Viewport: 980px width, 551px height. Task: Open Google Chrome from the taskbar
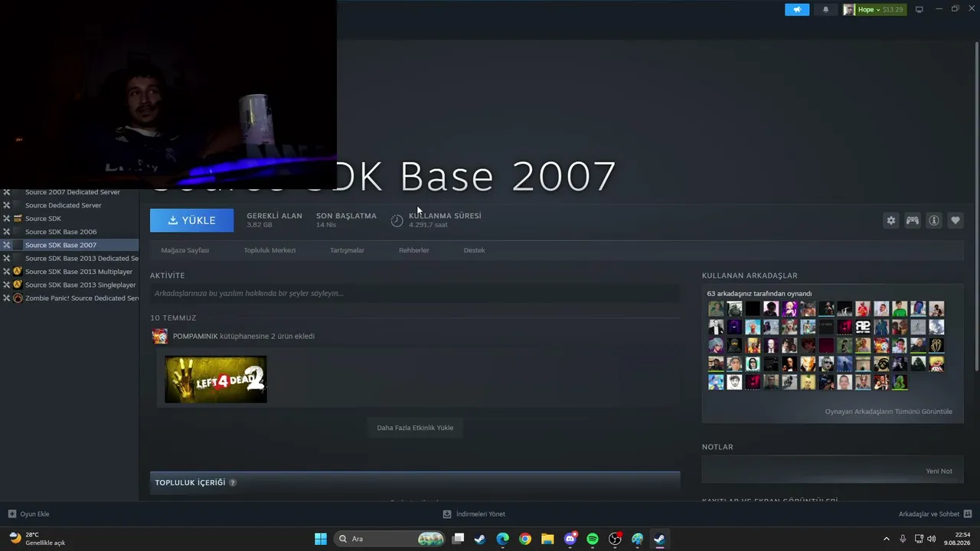pos(524,539)
